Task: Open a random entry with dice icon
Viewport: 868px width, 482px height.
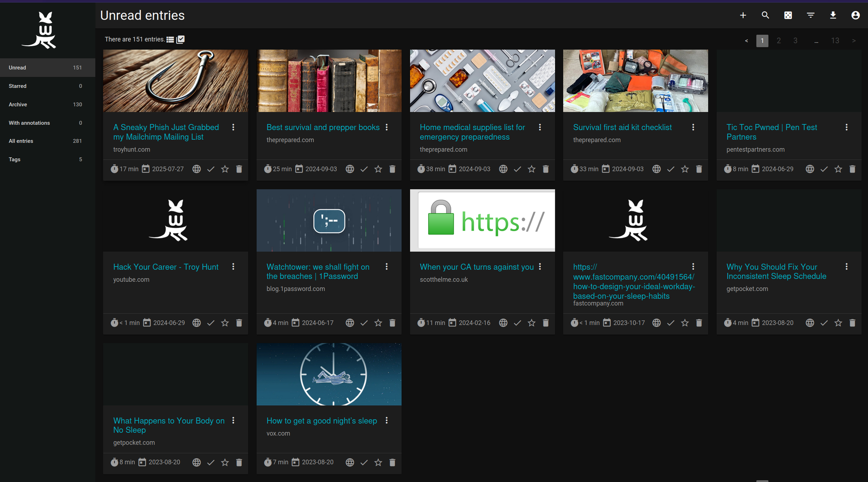Action: (788, 15)
